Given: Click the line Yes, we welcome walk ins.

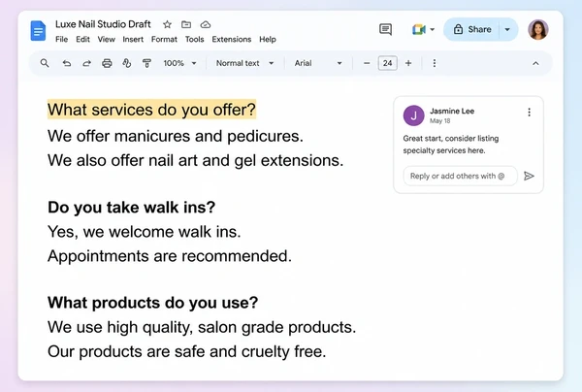Looking at the screenshot, I should point(144,232).
